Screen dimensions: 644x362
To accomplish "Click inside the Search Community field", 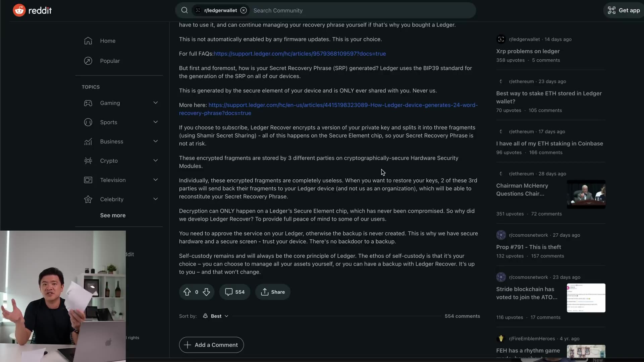I will pyautogui.click(x=335, y=10).
